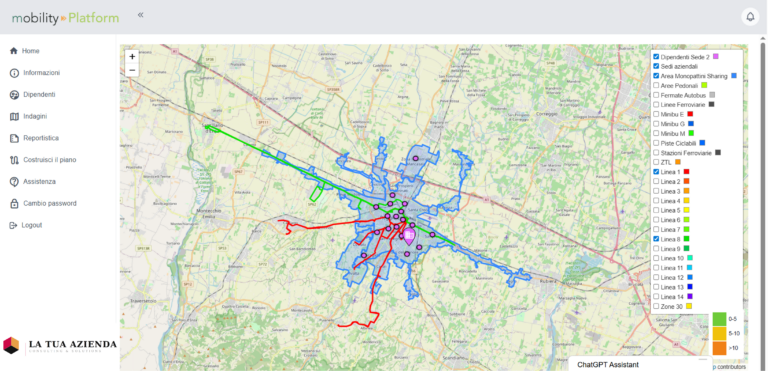Click orange >10 legend swatch
768x371 pixels.
pos(719,348)
